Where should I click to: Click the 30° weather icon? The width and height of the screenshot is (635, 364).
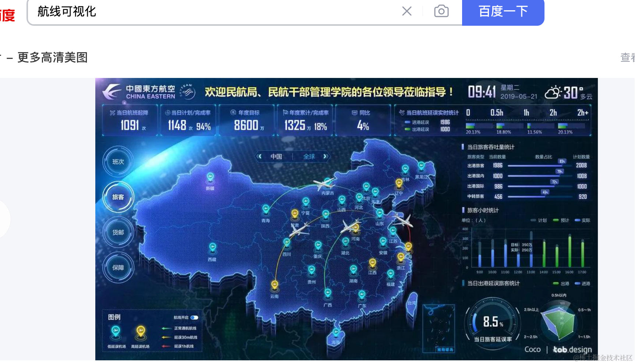point(553,92)
